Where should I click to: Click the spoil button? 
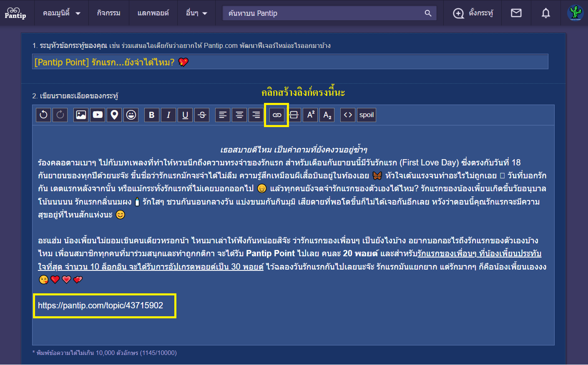367,115
